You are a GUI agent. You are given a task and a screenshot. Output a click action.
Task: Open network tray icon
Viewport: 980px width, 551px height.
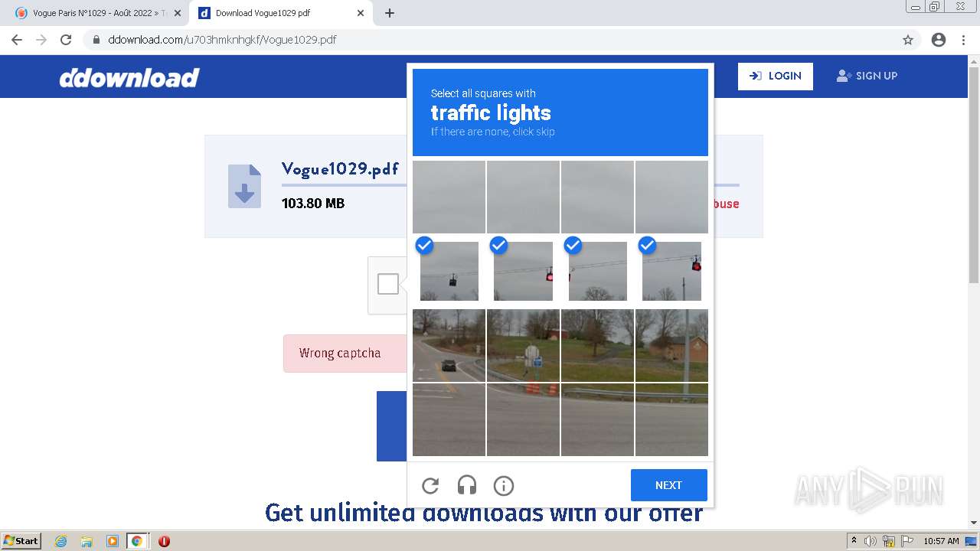[x=889, y=541]
